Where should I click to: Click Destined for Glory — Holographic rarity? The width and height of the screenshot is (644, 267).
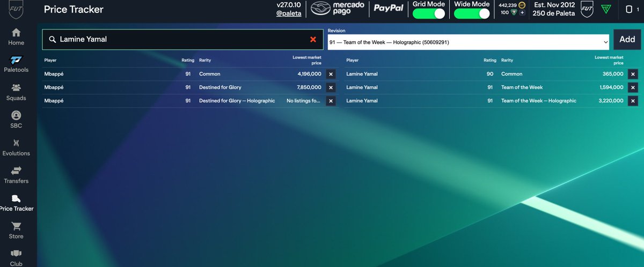tap(237, 101)
